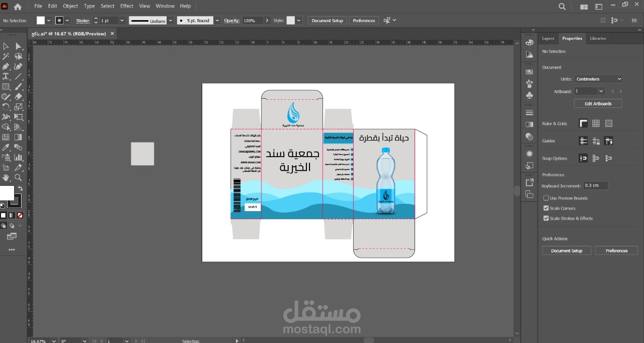Open the Brushes panel icon
The image size is (644, 343).
(x=529, y=83)
